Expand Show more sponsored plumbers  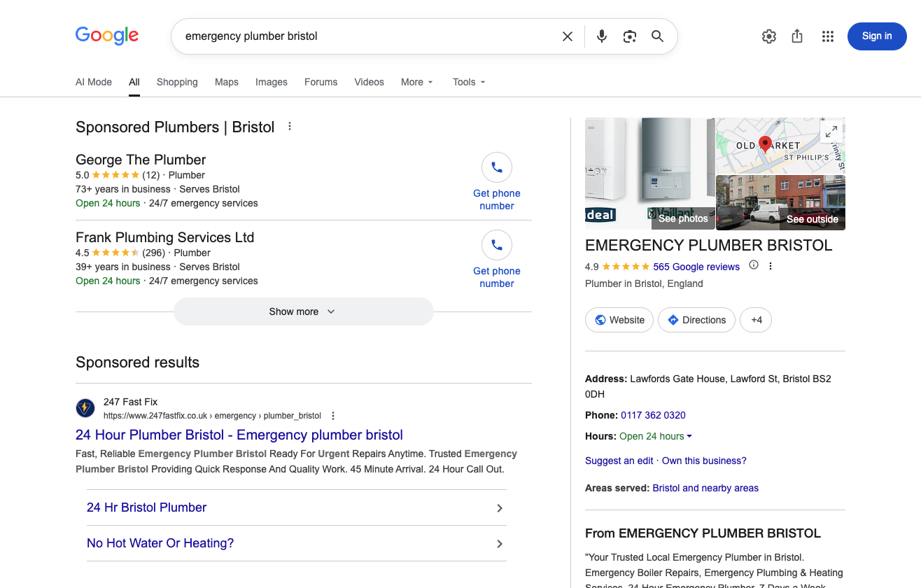coord(303,311)
